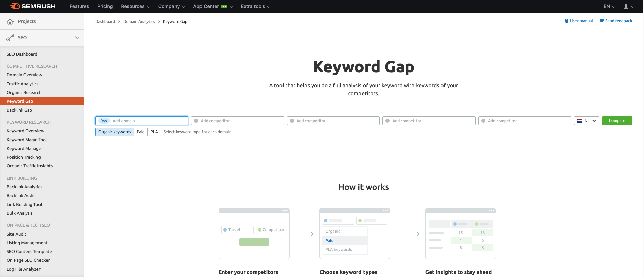Click the SEO key icon in sidebar
This screenshot has height=277, width=644.
click(x=10, y=38)
